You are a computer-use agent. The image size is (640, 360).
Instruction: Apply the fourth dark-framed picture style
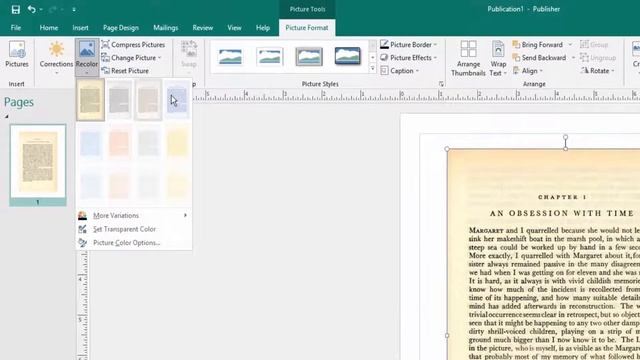pyautogui.click(x=348, y=56)
